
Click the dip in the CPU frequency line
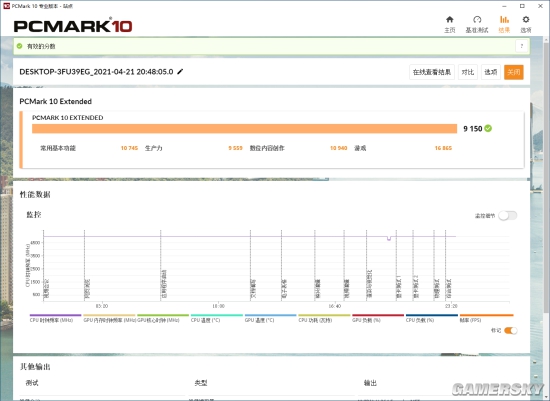point(389,239)
